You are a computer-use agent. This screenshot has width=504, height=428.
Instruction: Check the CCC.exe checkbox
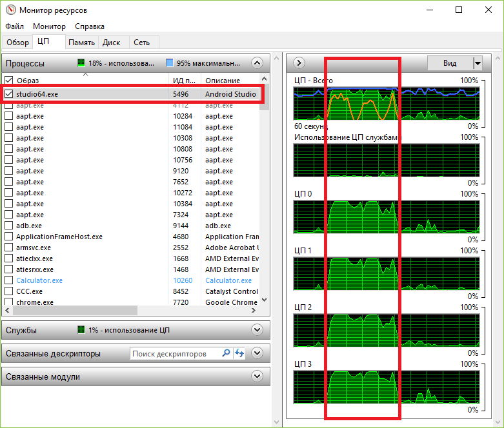8,291
